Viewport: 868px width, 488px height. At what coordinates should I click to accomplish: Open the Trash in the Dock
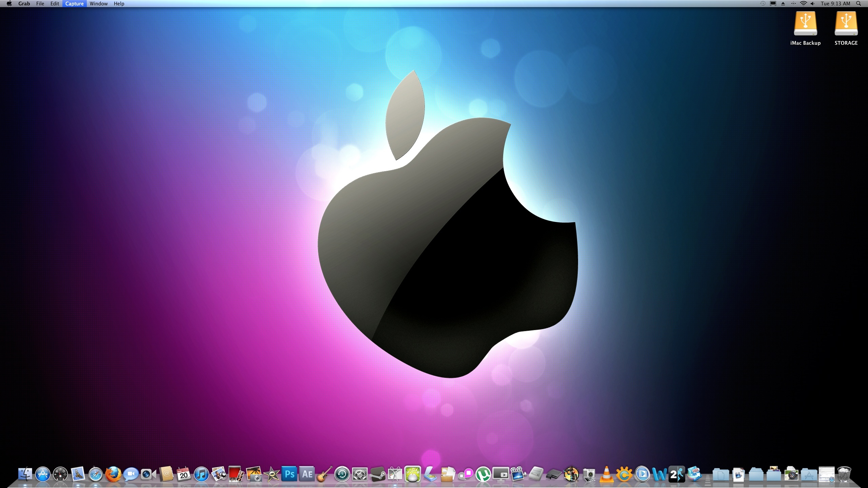844,474
